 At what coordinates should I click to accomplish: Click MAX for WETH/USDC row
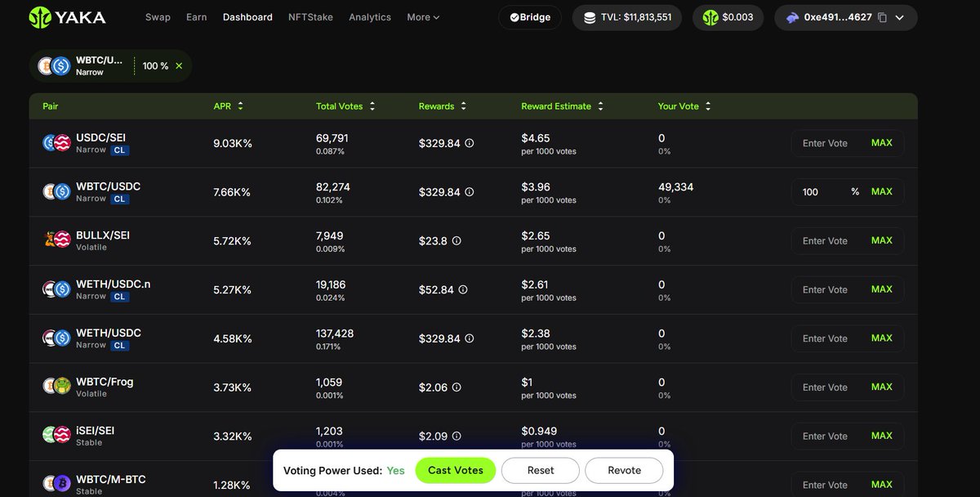(x=882, y=338)
